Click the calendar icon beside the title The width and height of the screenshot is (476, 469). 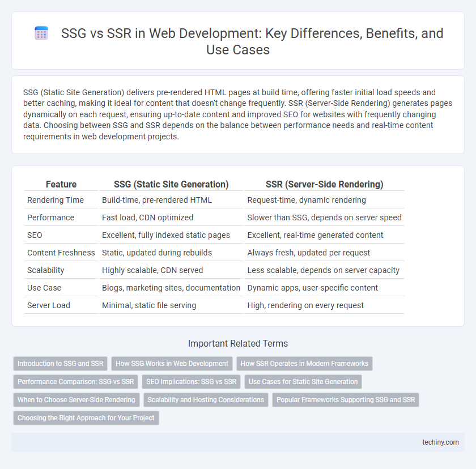pyautogui.click(x=41, y=33)
